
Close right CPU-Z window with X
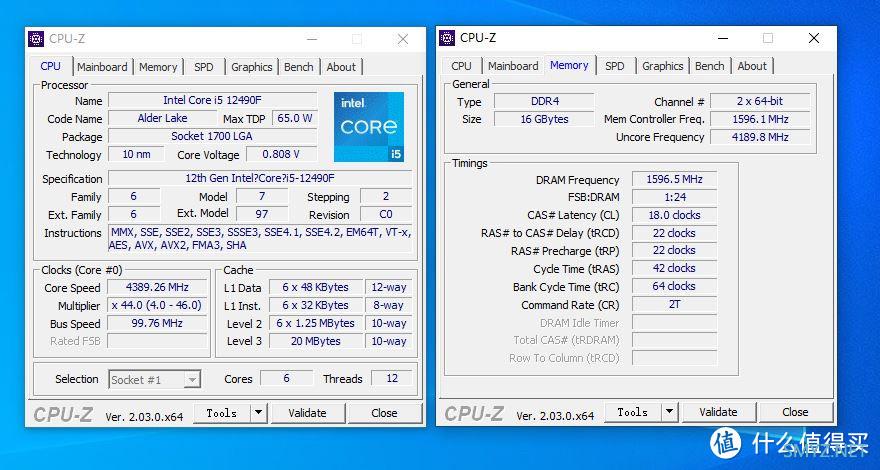tap(814, 38)
